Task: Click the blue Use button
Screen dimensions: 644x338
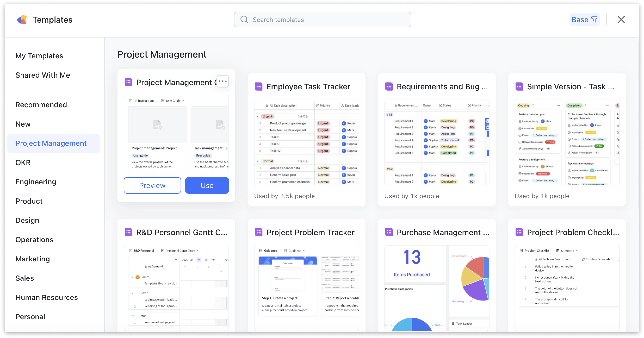Action: pos(207,185)
